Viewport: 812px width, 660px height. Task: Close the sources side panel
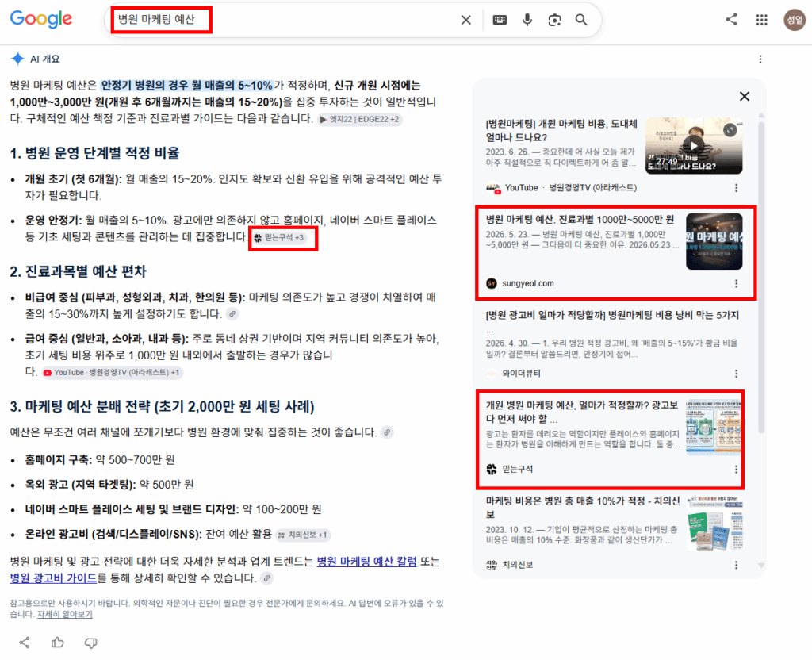pos(745,96)
